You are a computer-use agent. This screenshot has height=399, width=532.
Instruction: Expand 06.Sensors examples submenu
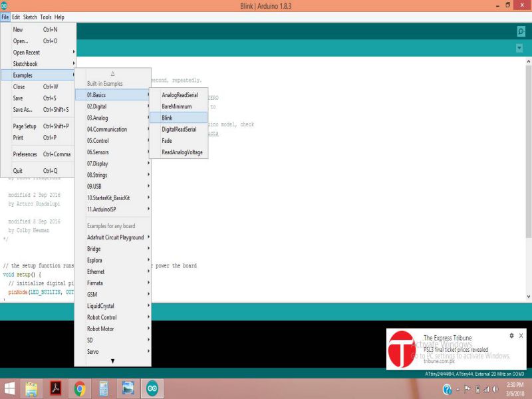[112, 152]
